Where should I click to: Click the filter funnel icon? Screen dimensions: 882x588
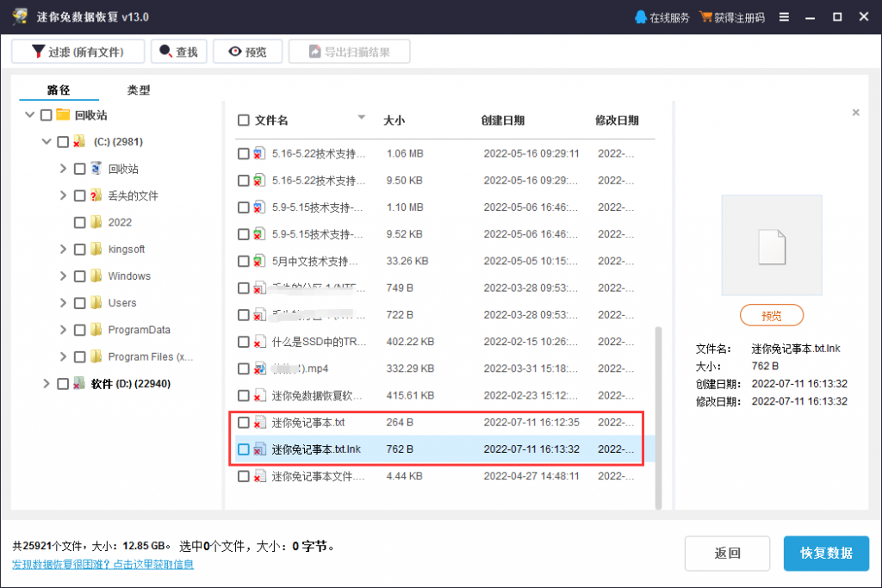click(38, 52)
